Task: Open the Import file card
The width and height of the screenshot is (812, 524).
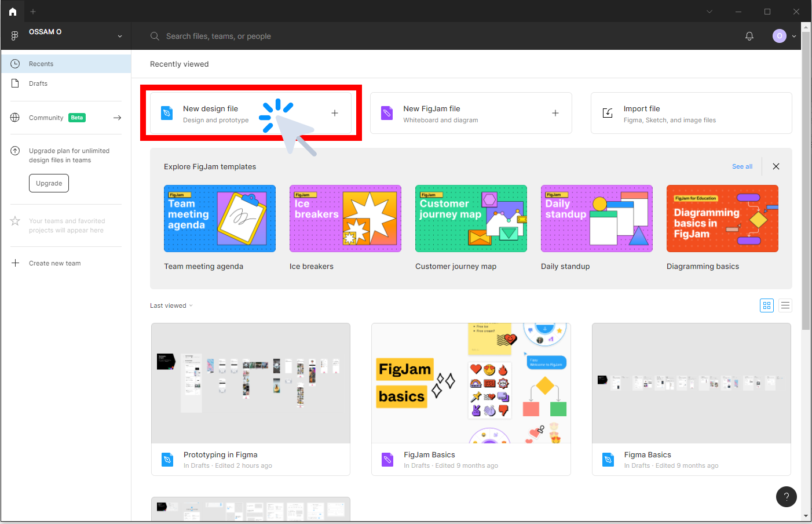Action: tap(691, 113)
